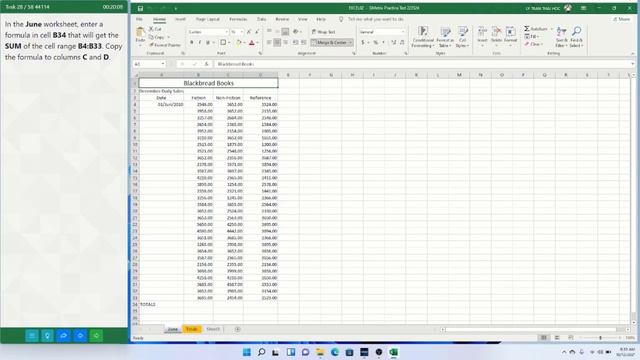Center text horizontally
Image resolution: width=640 pixels, height=360 pixels.
click(x=277, y=42)
